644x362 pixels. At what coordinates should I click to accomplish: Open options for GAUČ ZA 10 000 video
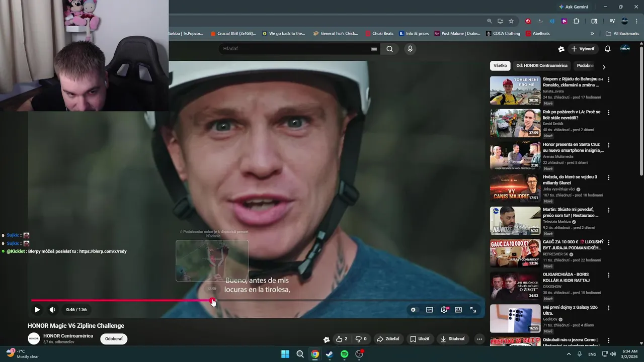click(x=609, y=242)
